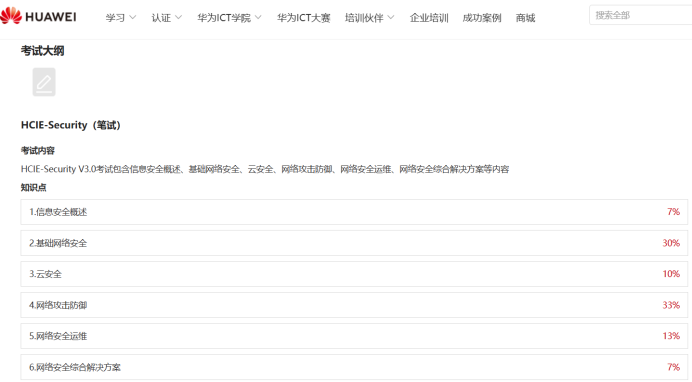
Task: Open the 培训伙伴 menu
Action: pos(364,18)
